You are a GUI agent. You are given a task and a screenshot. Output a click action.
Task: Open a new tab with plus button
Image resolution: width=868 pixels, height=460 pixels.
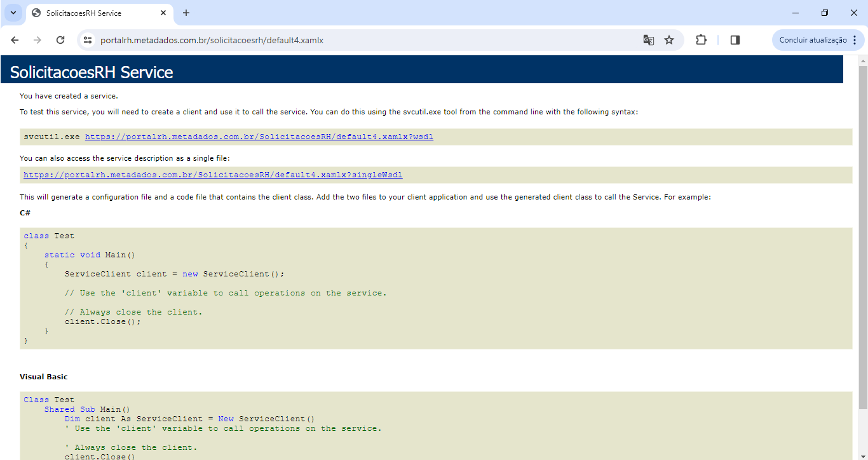pos(186,13)
